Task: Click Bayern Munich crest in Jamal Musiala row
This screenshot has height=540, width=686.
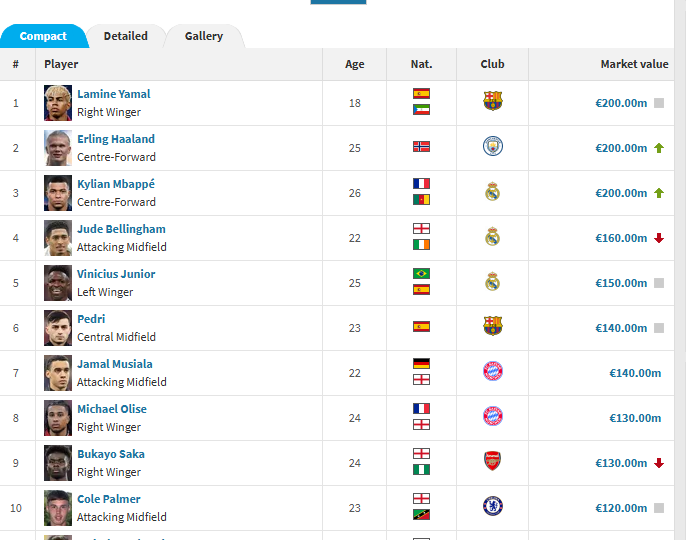Action: [x=492, y=372]
